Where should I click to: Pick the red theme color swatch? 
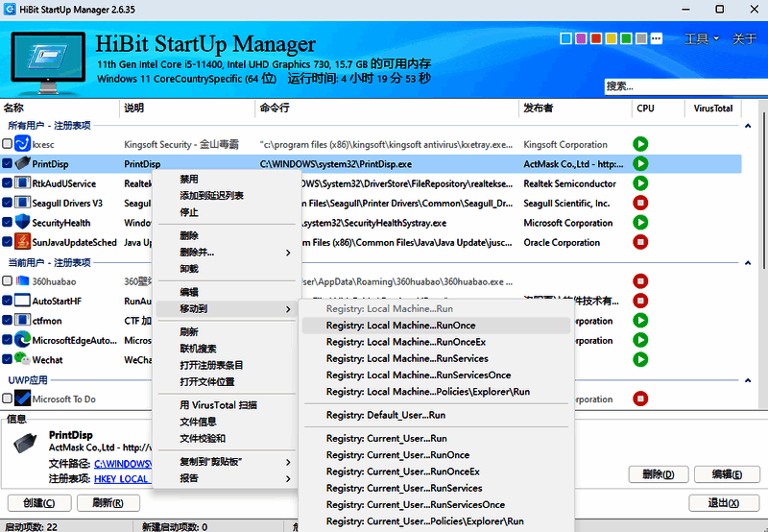(596, 38)
